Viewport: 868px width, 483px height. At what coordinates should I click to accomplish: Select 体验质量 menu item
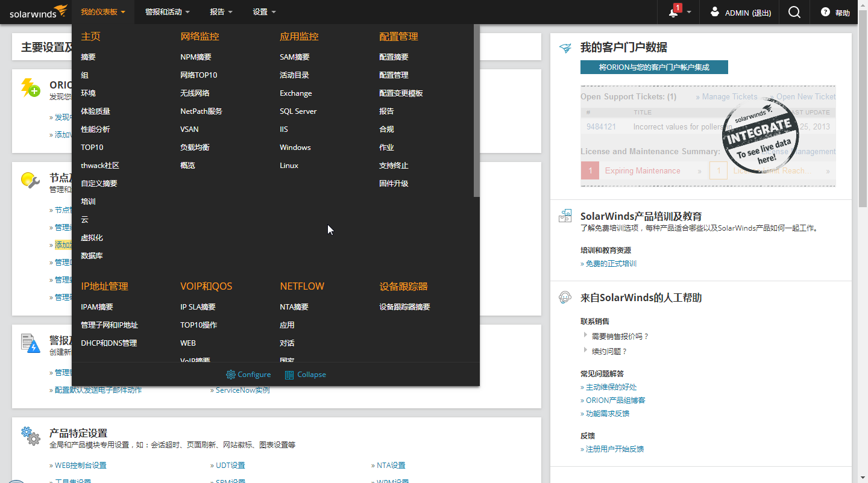coord(95,111)
